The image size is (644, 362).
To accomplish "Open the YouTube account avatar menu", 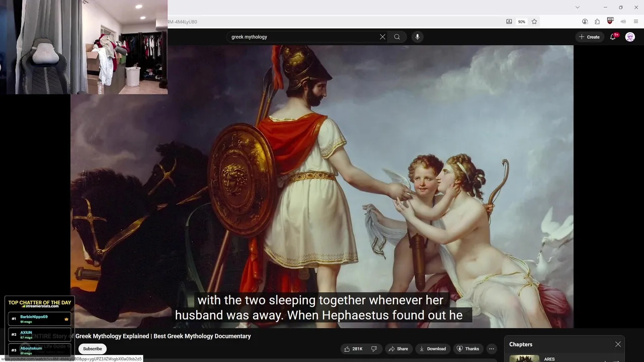I will [630, 37].
